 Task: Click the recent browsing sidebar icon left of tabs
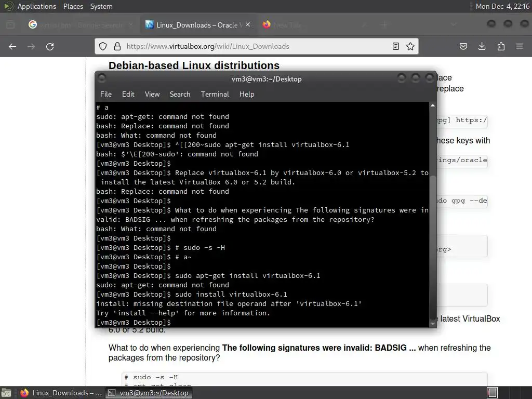[10, 25]
